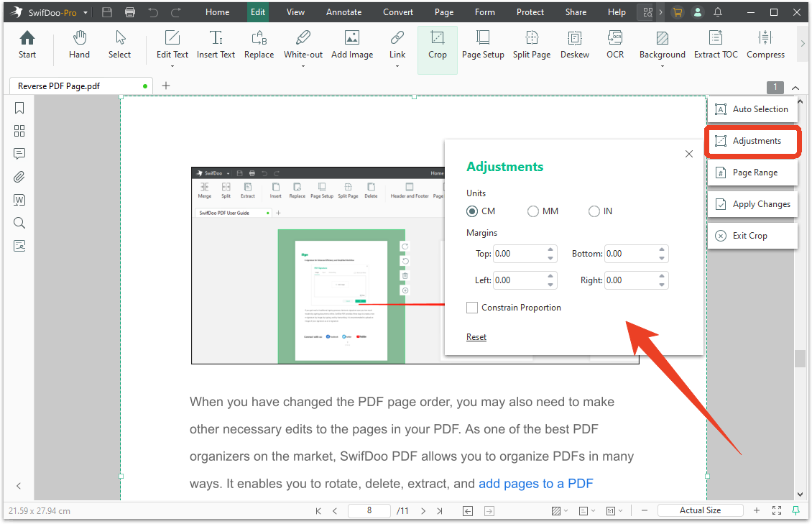Enable Constrain Proportion checkbox

point(472,308)
